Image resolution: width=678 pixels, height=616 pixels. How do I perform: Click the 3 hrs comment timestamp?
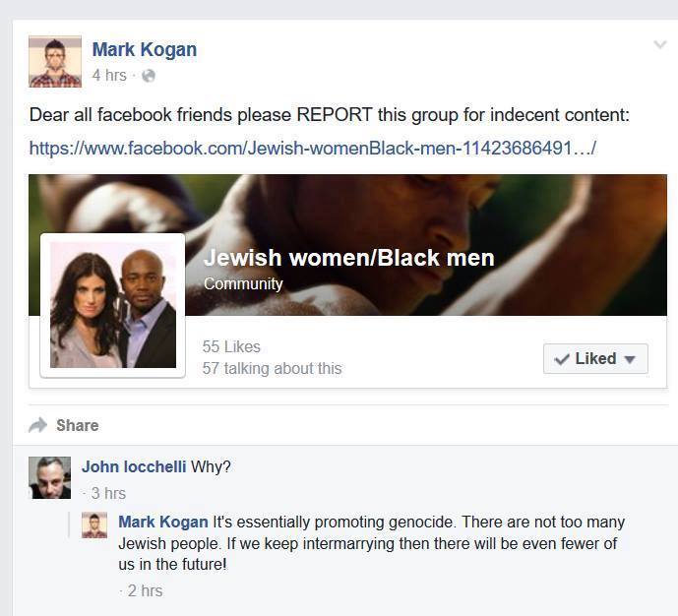pyautogui.click(x=108, y=493)
